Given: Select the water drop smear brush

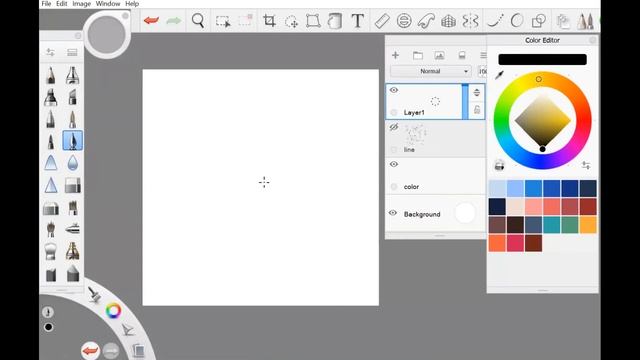Looking at the screenshot, I should [73, 163].
